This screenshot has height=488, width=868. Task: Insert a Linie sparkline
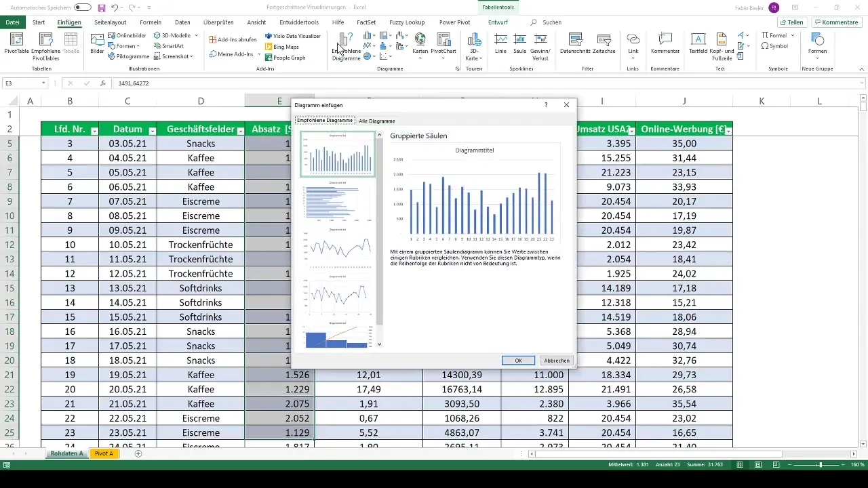501,45
